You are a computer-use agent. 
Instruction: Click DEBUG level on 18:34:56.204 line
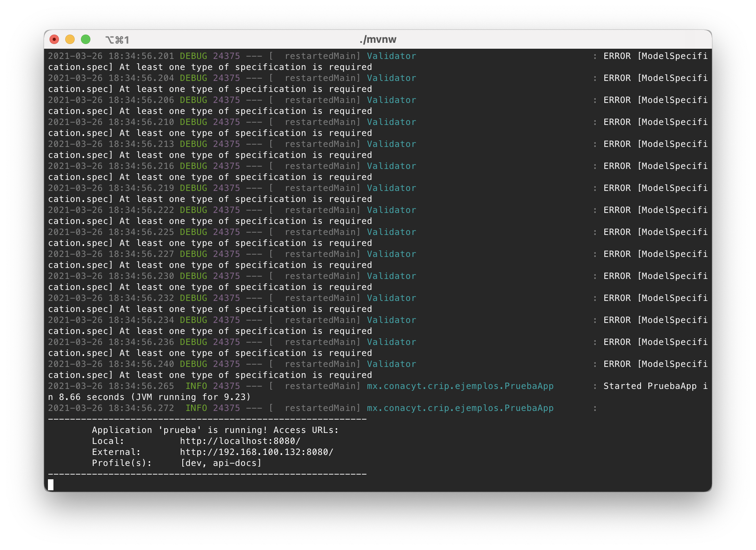tap(193, 78)
